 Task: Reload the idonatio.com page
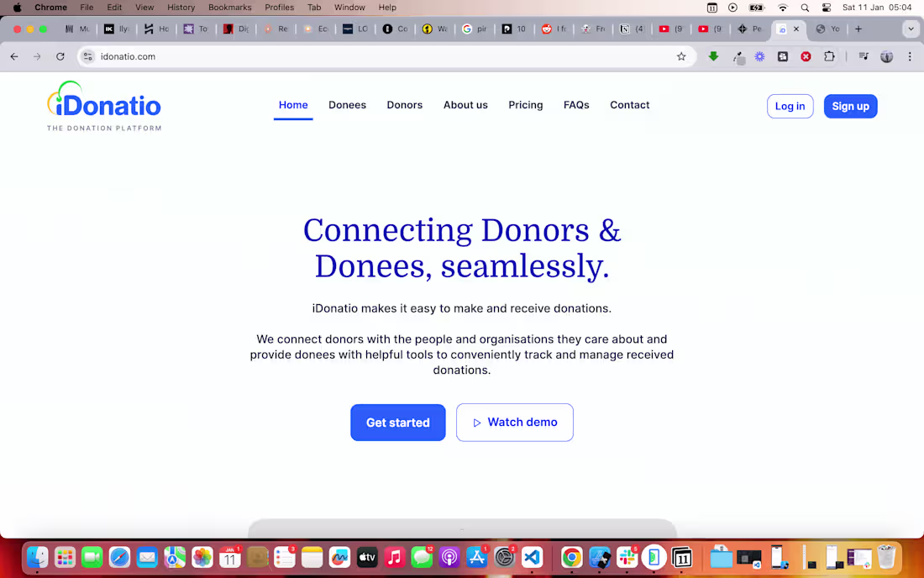coord(60,56)
